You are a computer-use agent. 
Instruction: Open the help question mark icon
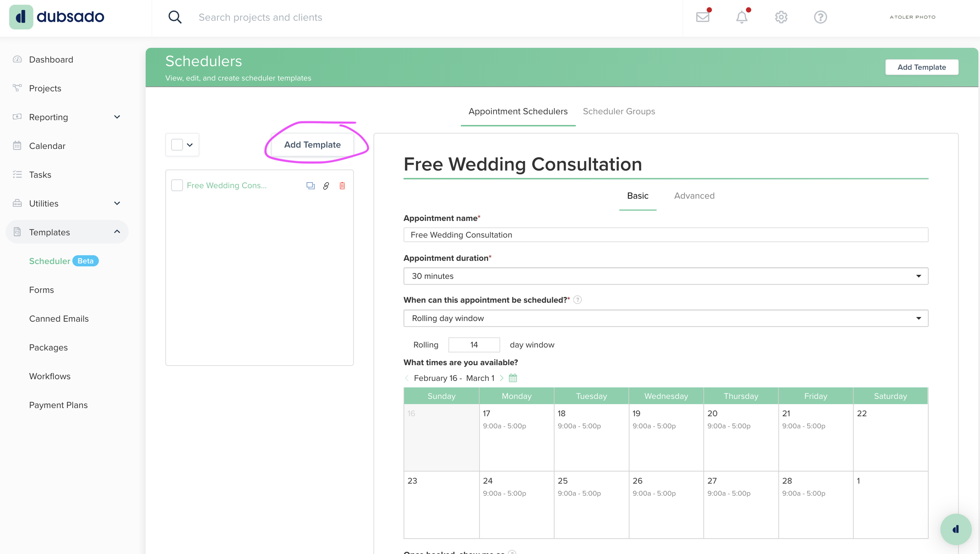[x=820, y=17]
